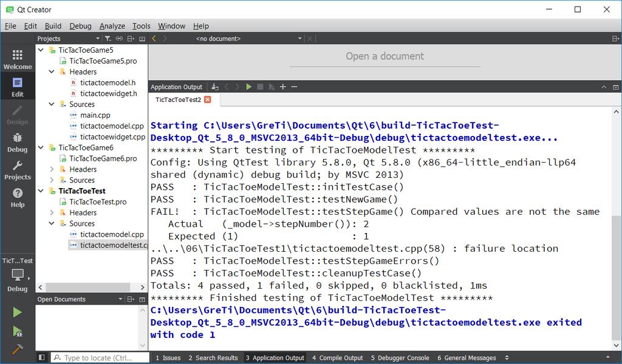Open Help mode in the sidebar

click(x=18, y=198)
